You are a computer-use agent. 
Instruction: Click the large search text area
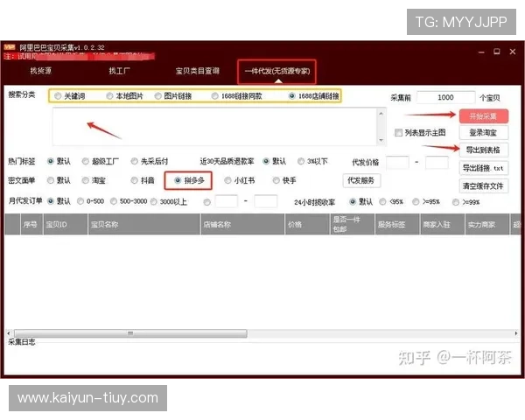(x=215, y=127)
